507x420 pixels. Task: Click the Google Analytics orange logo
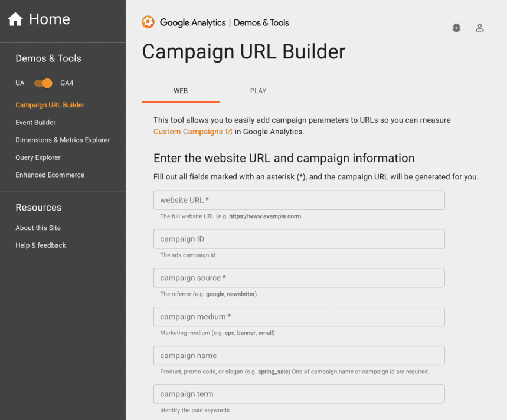(x=148, y=22)
